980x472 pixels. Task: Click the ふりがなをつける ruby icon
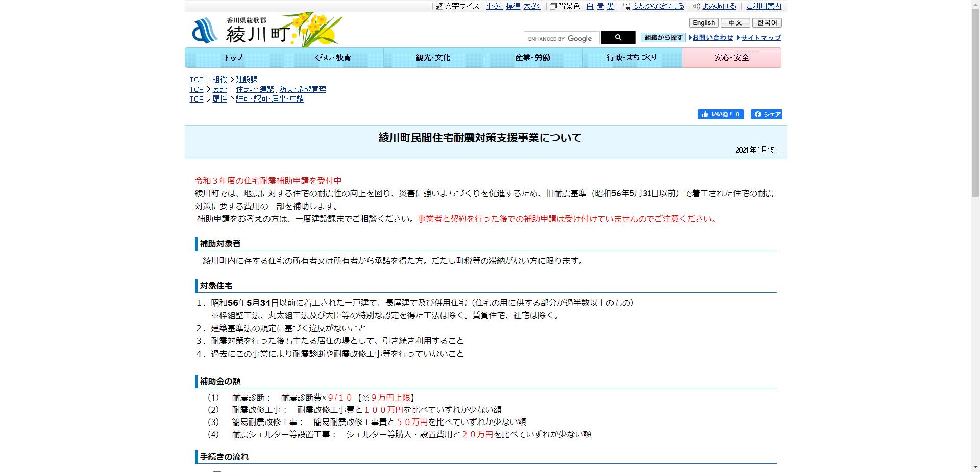(x=626, y=7)
